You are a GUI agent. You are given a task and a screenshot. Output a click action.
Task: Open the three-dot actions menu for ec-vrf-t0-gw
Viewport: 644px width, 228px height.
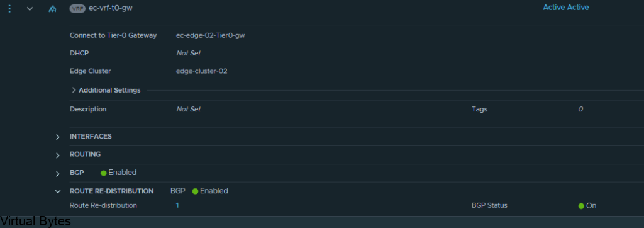[9, 8]
